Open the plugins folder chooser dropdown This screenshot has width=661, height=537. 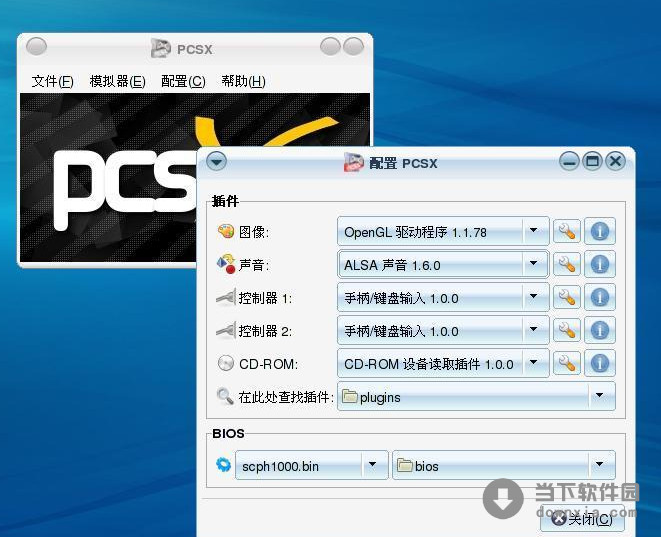(x=476, y=396)
